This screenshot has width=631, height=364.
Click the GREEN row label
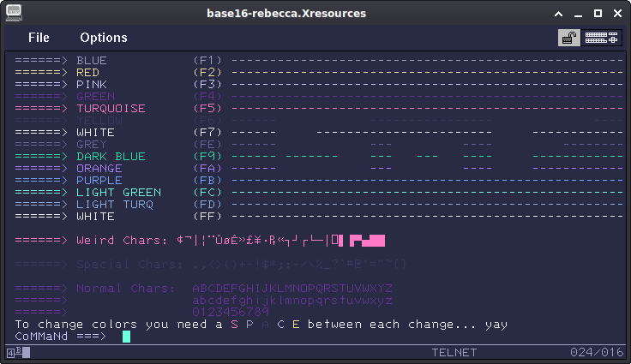pos(96,97)
